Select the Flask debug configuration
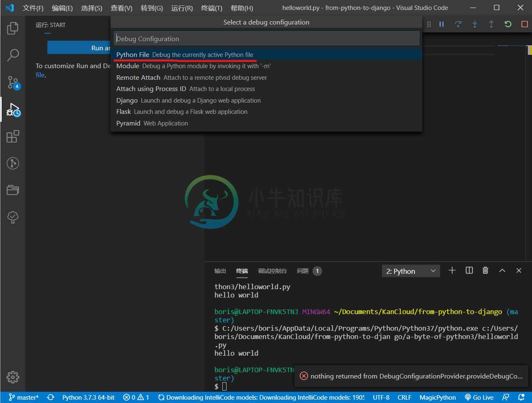 click(266, 112)
